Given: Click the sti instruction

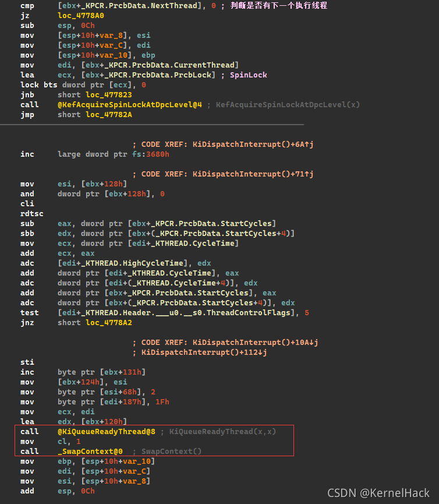Looking at the screenshot, I should click(27, 362).
